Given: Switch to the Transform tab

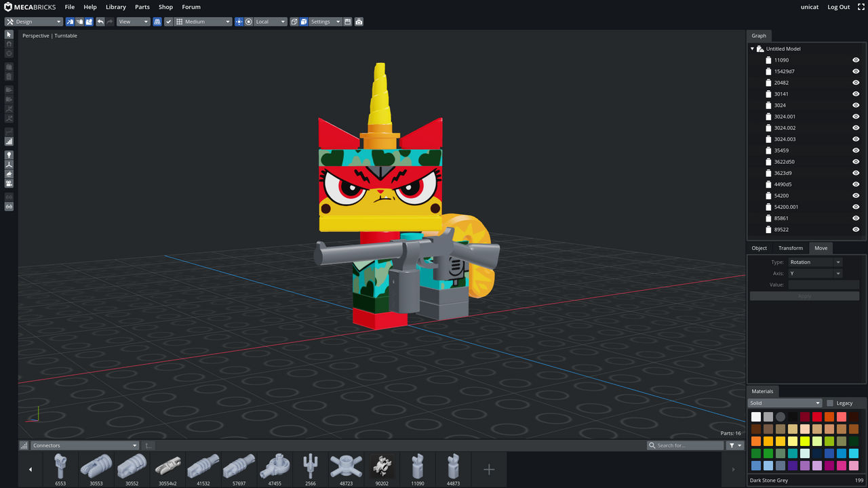Looking at the screenshot, I should pos(790,247).
